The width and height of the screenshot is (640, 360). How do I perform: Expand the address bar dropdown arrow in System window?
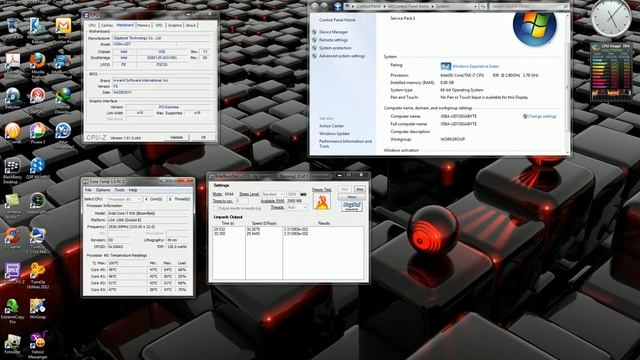pyautogui.click(x=476, y=7)
